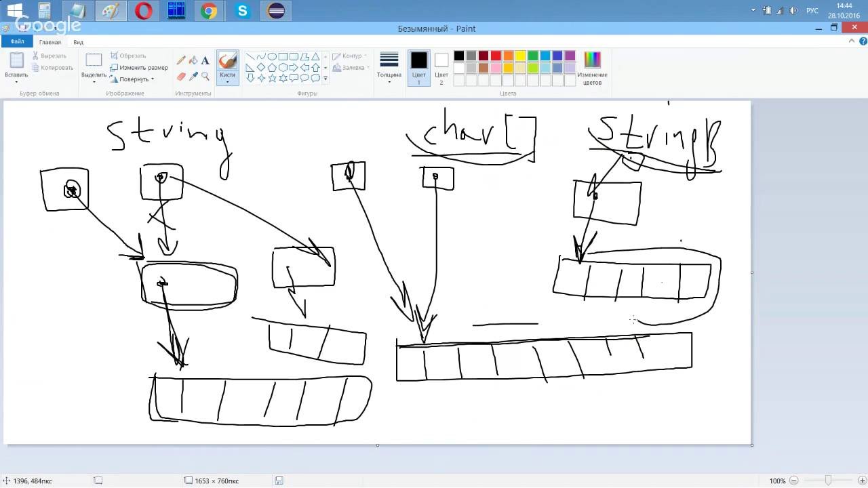Activate Цвет 2 background color
The image size is (868, 488).
coord(441,68)
